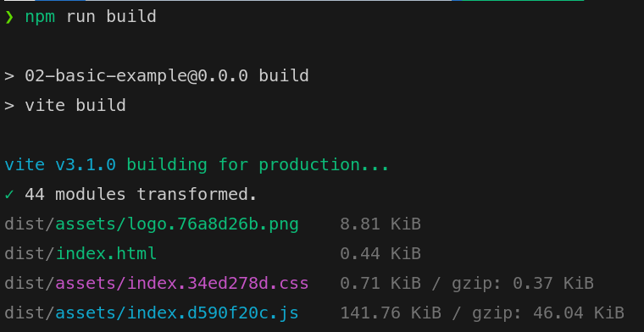Screen dimensions: 644x332
Task: Click the 141.76 KiB size value
Action: [x=391, y=313]
